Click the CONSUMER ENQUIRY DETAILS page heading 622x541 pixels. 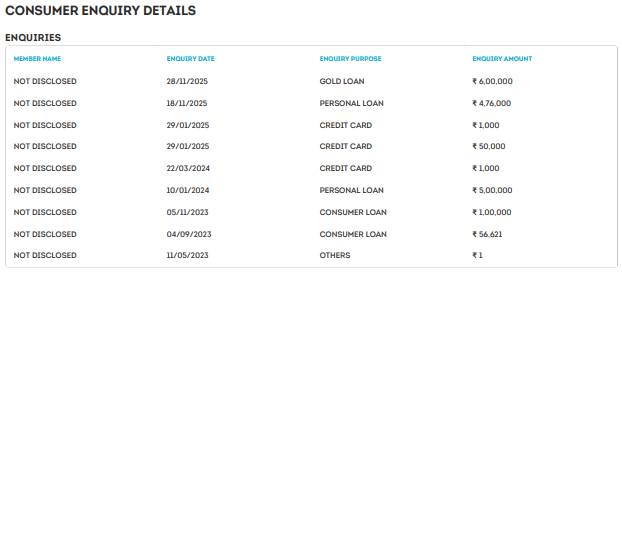pos(100,11)
